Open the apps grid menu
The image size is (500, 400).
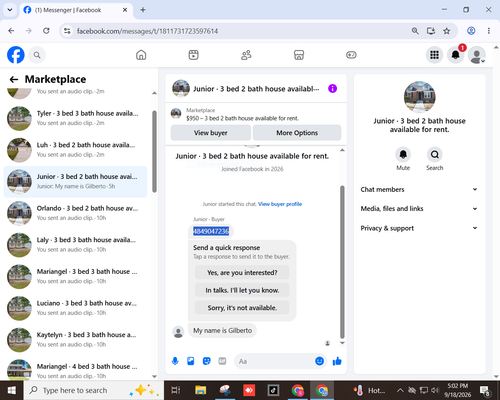tap(434, 55)
